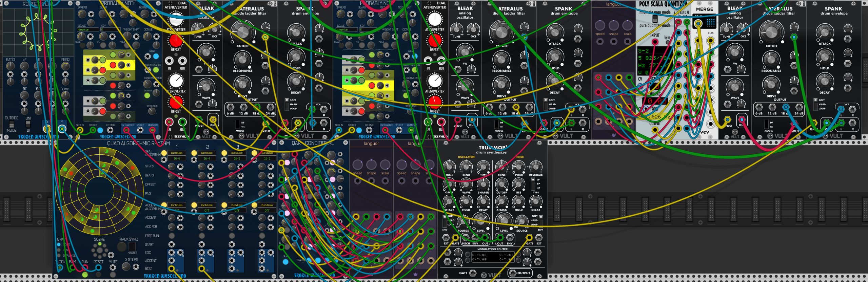
Task: Adjust the rightmost Lateralus CUTOFF knob
Action: 771,32
